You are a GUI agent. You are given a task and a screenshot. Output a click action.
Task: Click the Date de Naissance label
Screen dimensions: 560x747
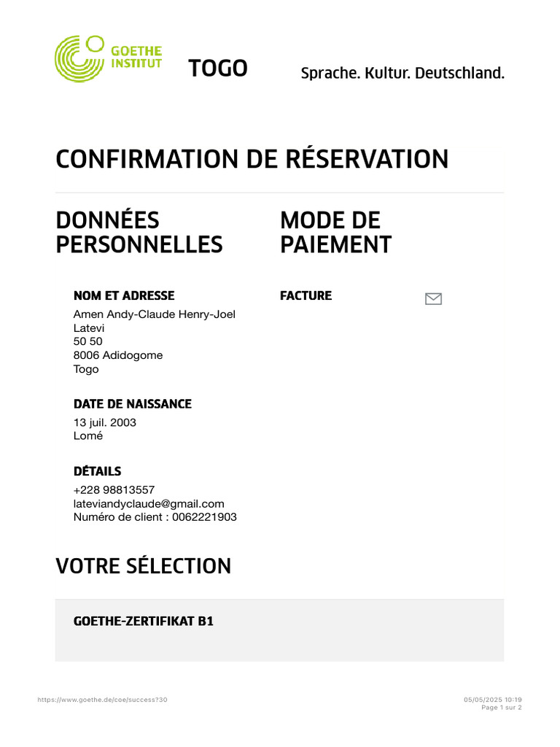click(x=133, y=403)
